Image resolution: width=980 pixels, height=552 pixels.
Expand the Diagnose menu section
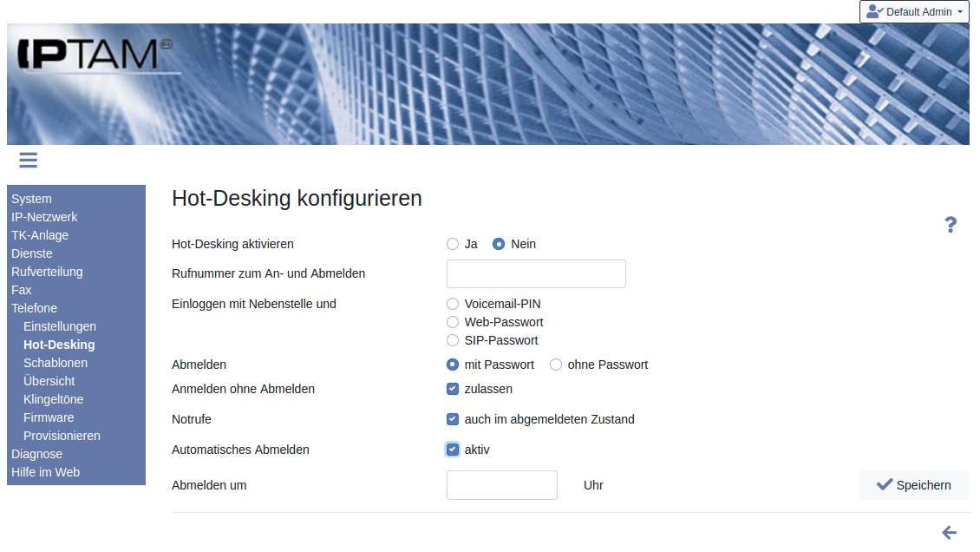click(x=36, y=454)
